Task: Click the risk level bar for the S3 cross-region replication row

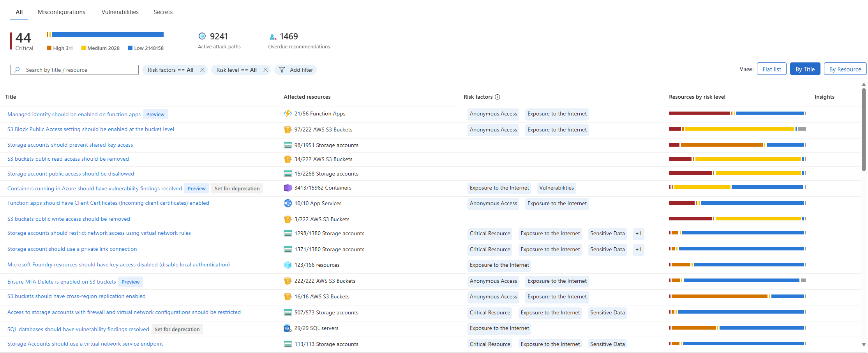Action: coord(737,296)
